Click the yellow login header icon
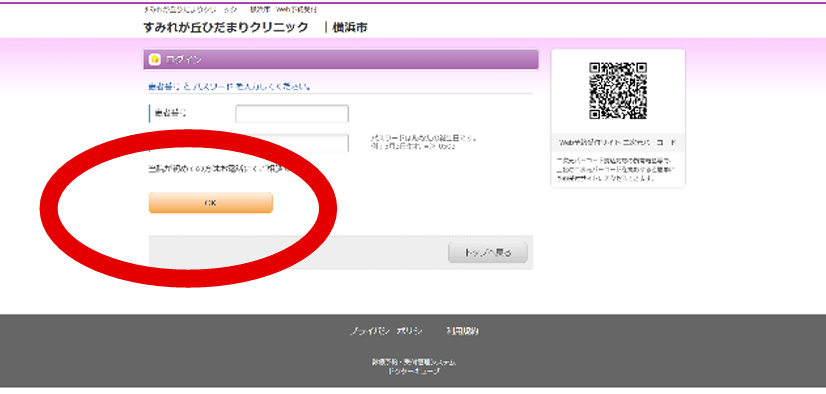The image size is (826, 394). (155, 60)
